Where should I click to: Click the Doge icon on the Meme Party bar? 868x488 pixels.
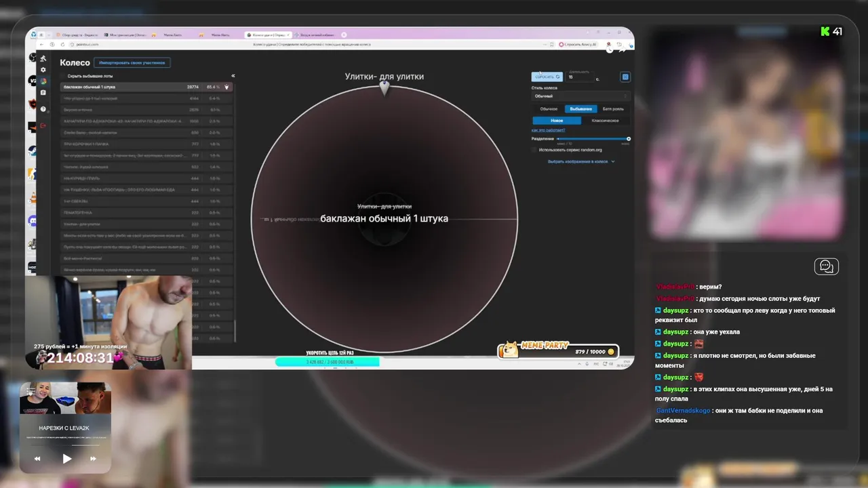508,350
